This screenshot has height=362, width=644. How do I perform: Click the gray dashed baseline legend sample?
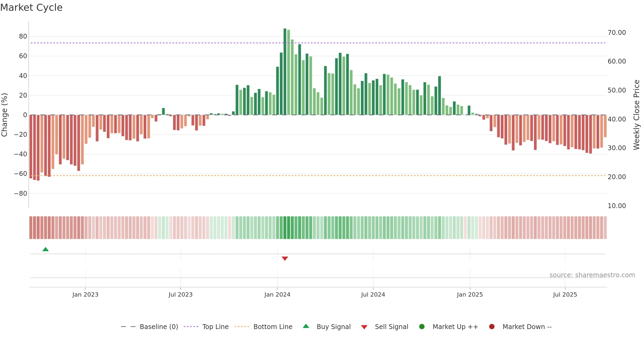click(x=128, y=327)
